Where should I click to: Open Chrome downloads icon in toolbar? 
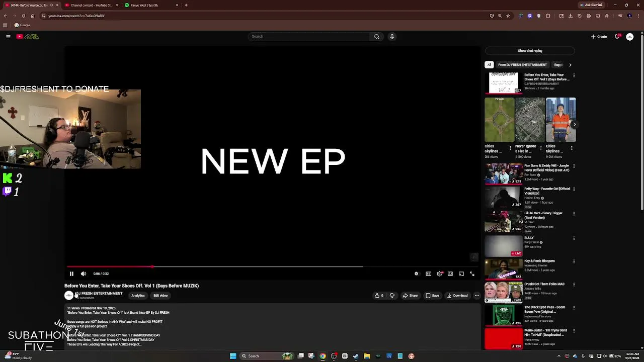[571, 16]
